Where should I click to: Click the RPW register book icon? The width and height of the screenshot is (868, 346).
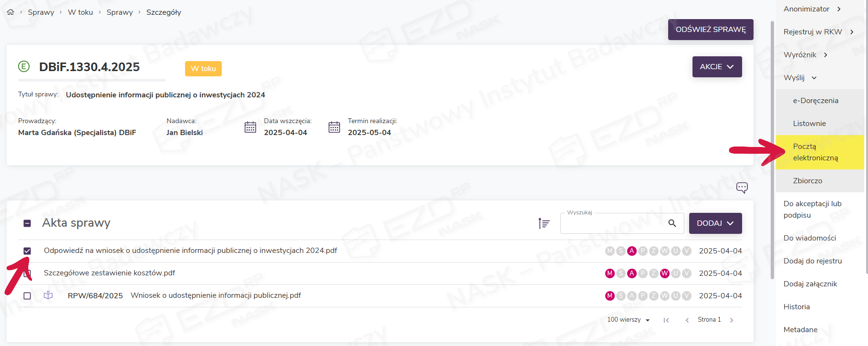click(x=48, y=295)
